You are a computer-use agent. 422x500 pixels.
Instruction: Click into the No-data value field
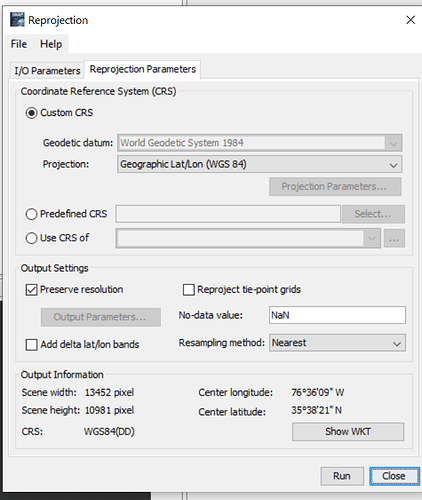coord(337,315)
